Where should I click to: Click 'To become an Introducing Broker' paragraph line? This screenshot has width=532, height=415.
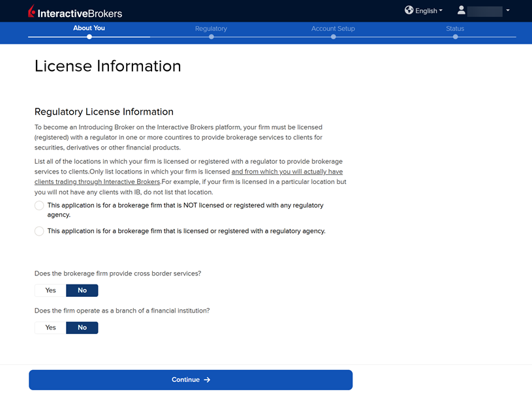pyautogui.click(x=178, y=127)
